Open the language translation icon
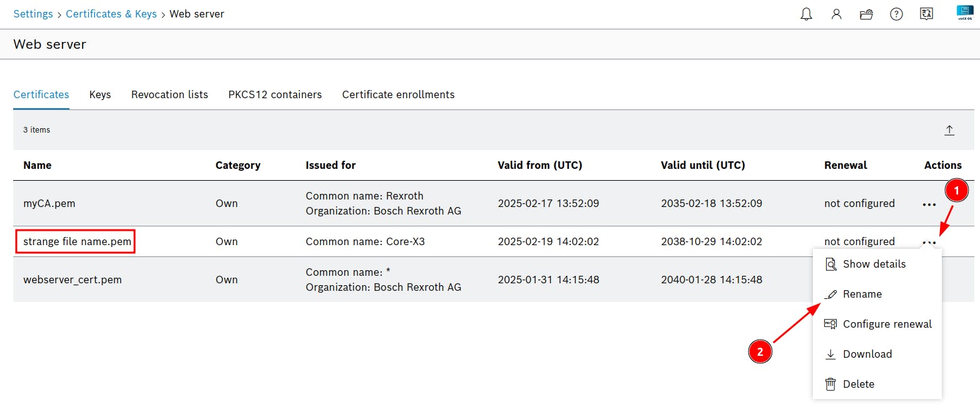Viewport: 980px width, 414px height. tap(926, 14)
